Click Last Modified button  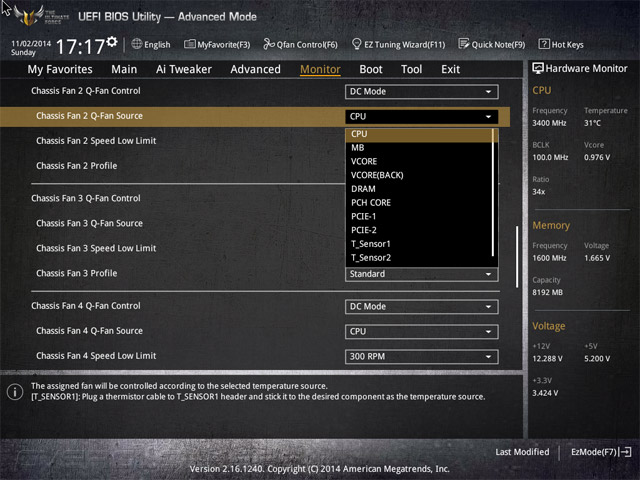(522, 452)
